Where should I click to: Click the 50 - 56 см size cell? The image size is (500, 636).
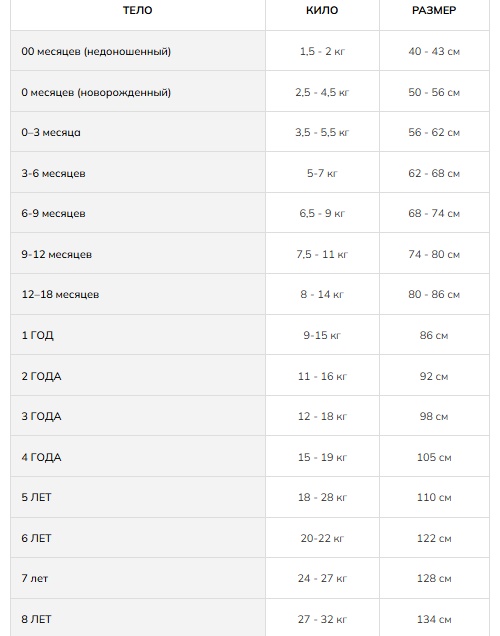(x=434, y=92)
